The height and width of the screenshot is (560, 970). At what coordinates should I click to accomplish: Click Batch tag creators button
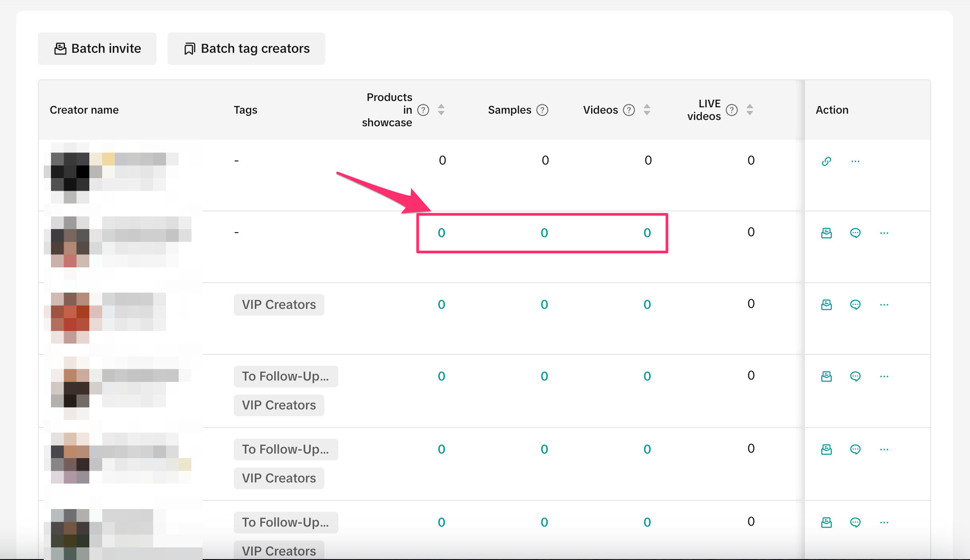point(246,48)
